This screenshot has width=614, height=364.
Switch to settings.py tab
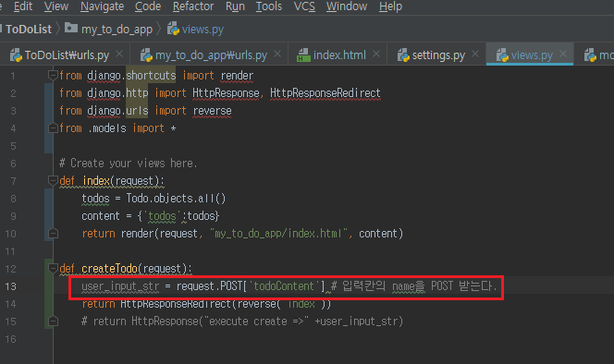point(438,55)
